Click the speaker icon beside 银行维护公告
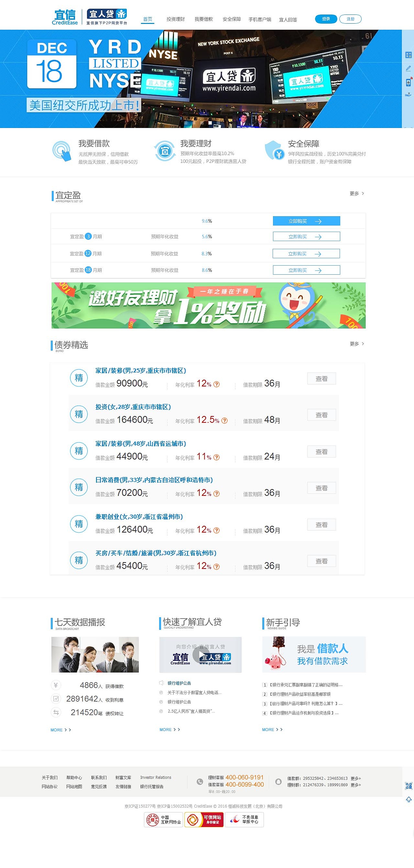This screenshot has height=868, width=414. point(161,683)
